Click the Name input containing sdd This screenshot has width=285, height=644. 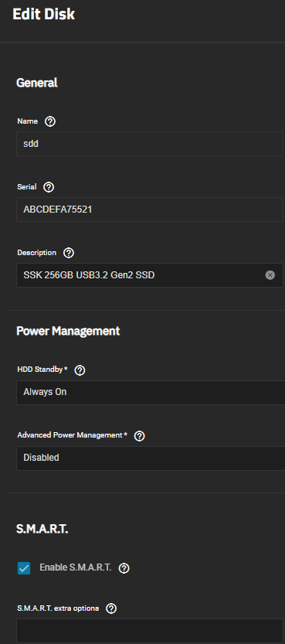150,144
